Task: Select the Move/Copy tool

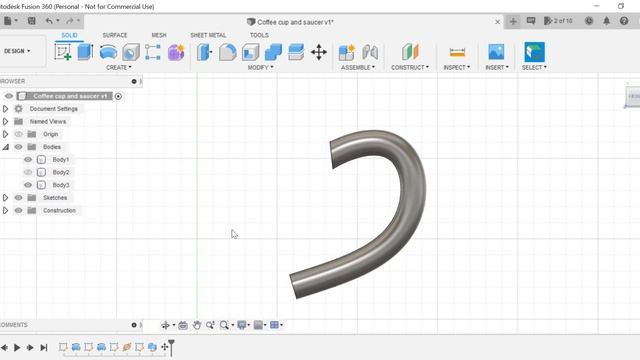Action: point(319,52)
